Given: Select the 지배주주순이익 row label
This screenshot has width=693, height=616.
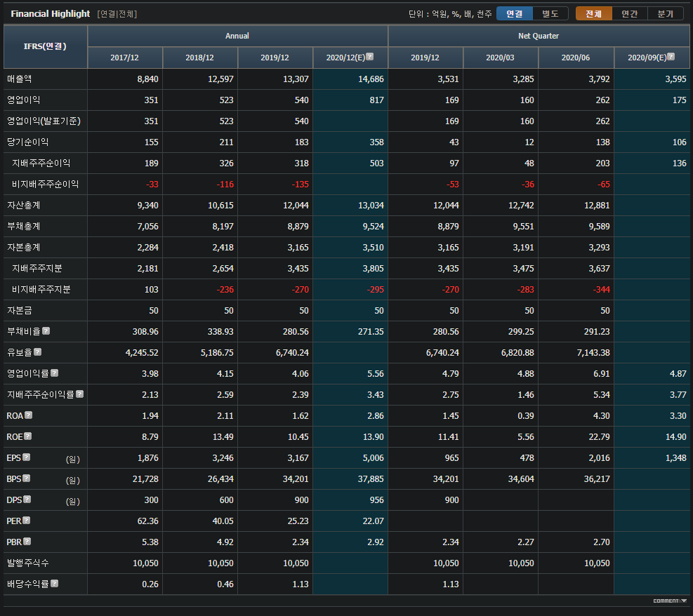Looking at the screenshot, I should (x=41, y=163).
